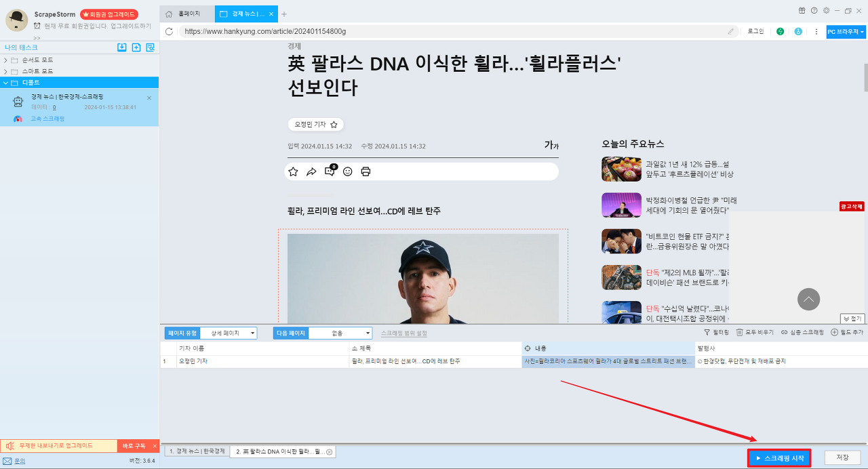868x469 pixels.
Task: Click the 과일값 news thumbnail
Action: coord(621,169)
